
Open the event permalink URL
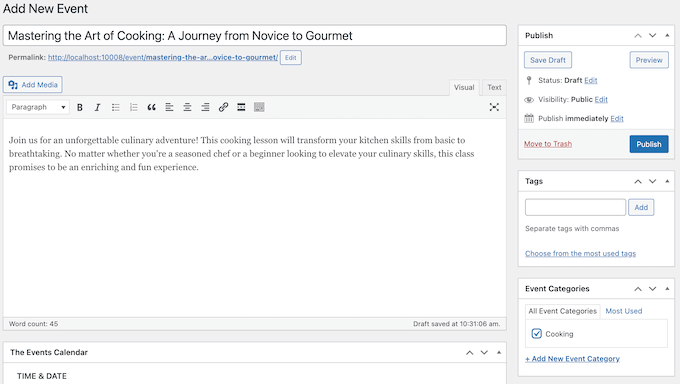pyautogui.click(x=163, y=57)
